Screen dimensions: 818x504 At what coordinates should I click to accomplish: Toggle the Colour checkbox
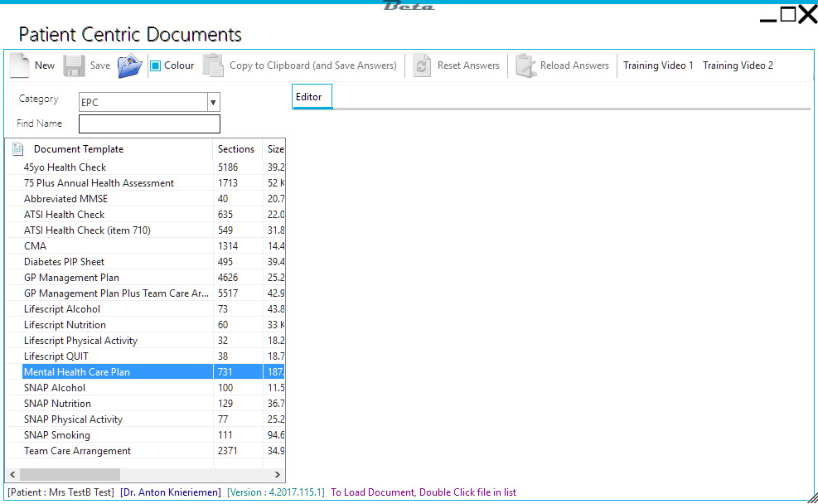pyautogui.click(x=155, y=65)
